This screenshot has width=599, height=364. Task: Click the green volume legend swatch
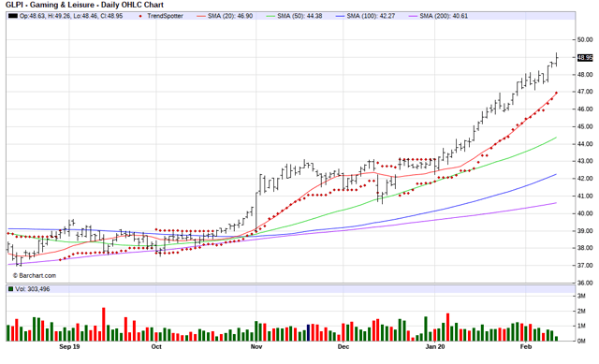(x=10, y=289)
